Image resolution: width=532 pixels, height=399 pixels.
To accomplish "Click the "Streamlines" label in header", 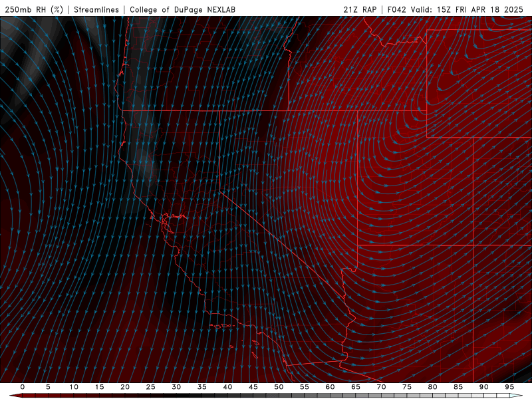I will click(96, 9).
